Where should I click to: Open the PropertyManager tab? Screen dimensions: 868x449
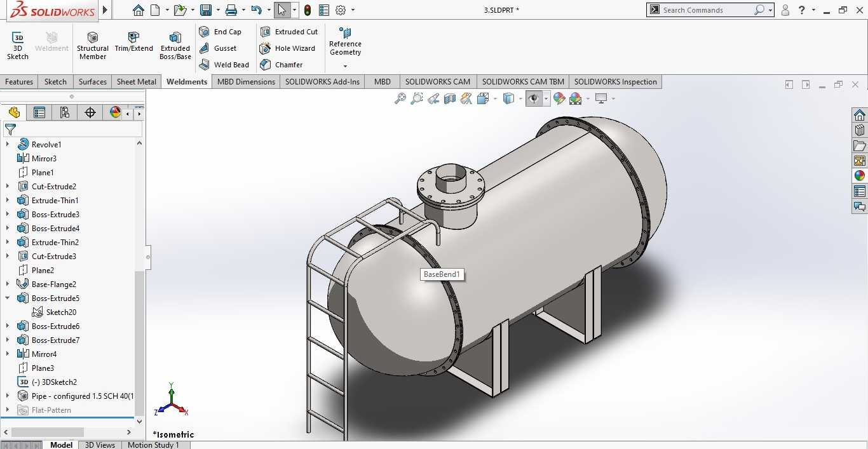point(39,112)
